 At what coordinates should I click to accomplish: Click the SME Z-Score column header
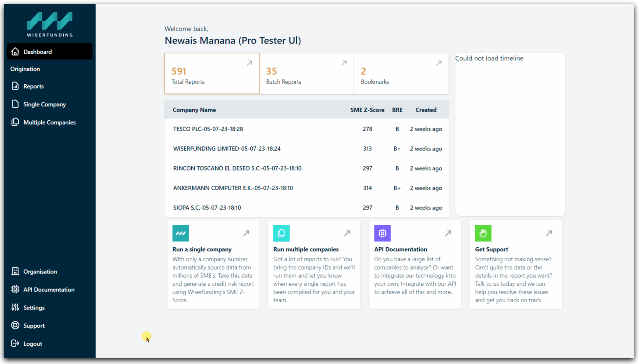(x=367, y=110)
